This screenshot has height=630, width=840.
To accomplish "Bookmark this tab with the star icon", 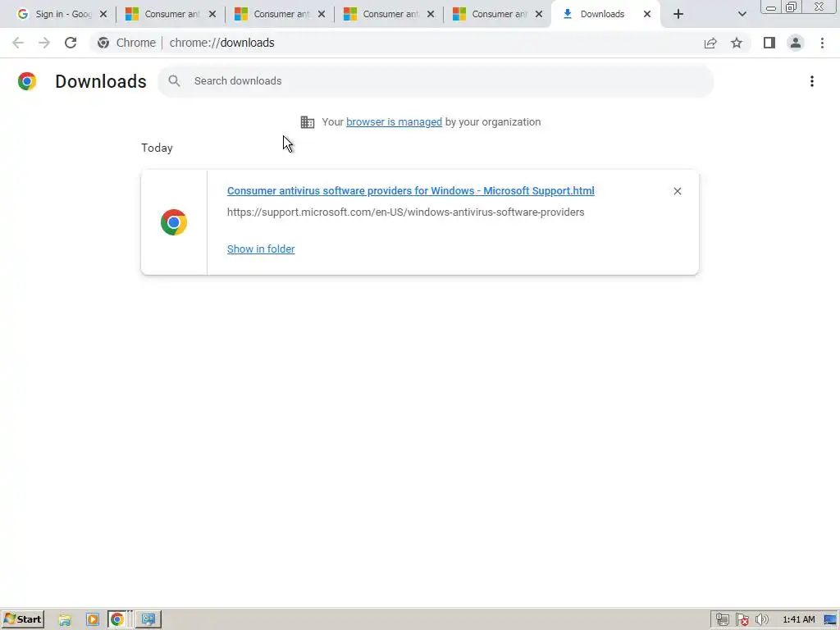I will coord(737,43).
